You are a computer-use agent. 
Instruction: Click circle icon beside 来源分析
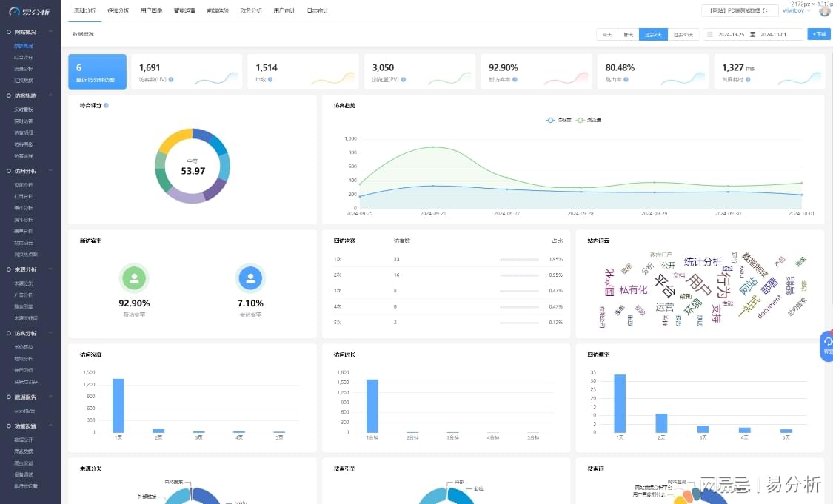(x=8, y=270)
